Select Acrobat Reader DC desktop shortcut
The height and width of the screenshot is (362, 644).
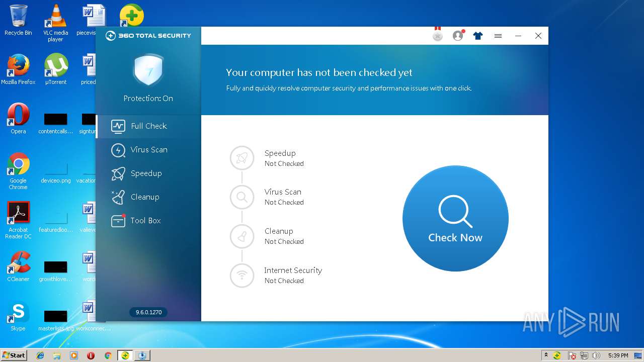click(x=18, y=220)
